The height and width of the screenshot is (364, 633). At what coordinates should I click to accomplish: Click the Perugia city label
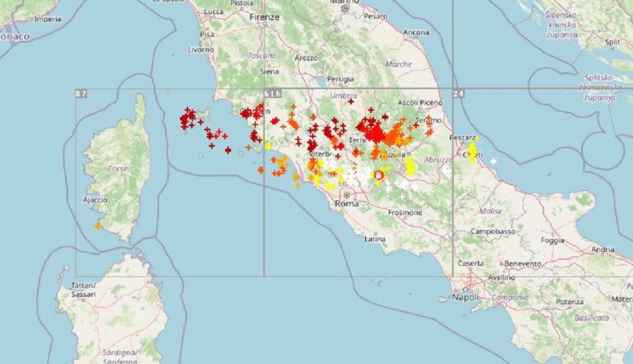[x=340, y=79]
